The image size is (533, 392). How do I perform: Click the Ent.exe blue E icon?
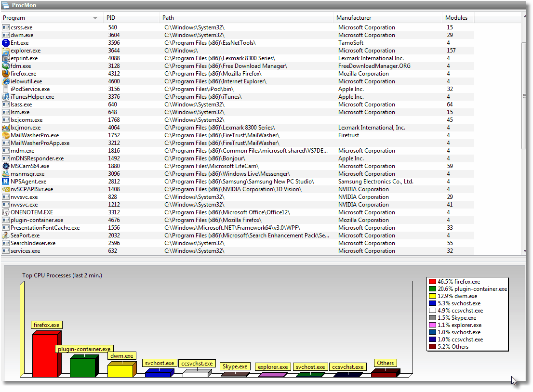(5, 43)
